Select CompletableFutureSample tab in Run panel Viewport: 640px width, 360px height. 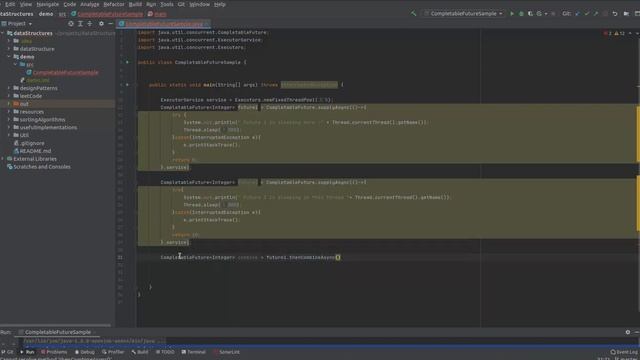(x=57, y=332)
